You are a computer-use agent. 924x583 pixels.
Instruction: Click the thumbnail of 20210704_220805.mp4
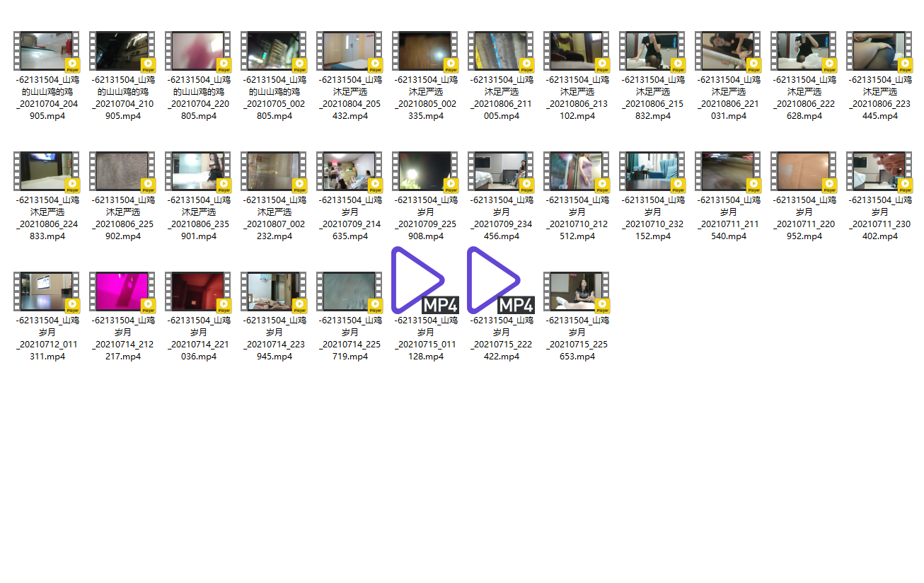(x=198, y=52)
